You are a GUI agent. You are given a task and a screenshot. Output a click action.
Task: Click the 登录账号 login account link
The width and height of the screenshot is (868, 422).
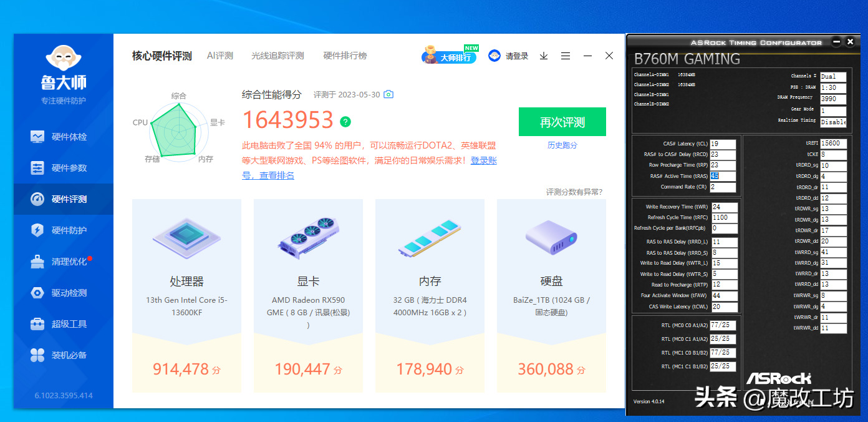[483, 161]
